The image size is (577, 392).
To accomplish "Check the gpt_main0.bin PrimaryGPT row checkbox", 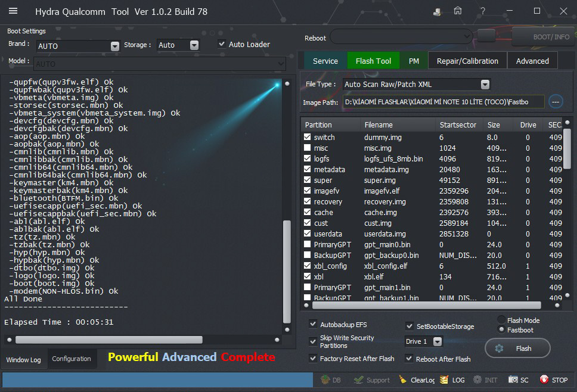I will click(x=307, y=244).
